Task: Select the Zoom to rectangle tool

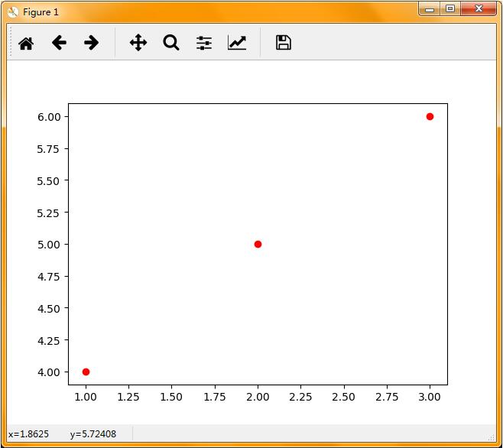Action: [x=171, y=43]
